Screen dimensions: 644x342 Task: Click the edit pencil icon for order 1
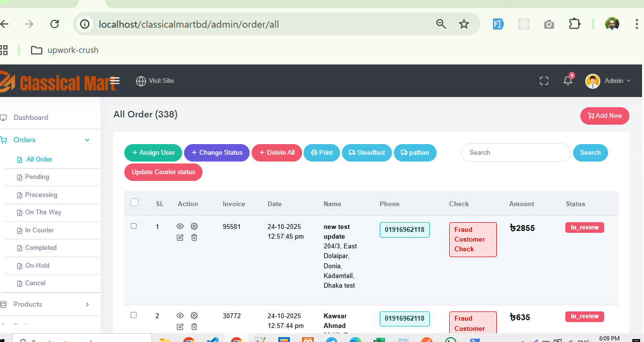coord(180,238)
